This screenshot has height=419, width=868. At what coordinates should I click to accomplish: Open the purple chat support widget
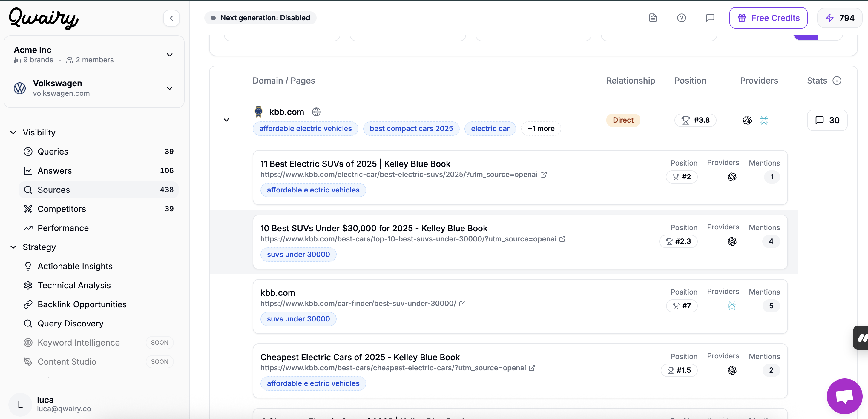tap(844, 396)
